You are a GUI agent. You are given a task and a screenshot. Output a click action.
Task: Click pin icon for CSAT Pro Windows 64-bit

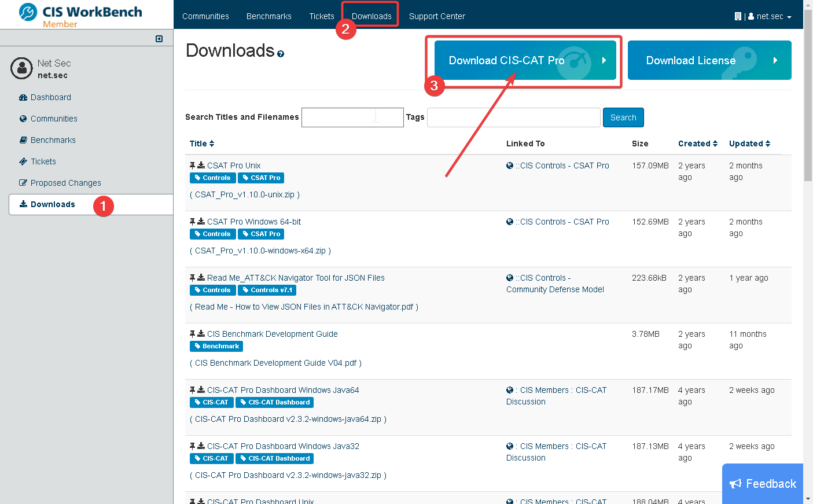click(193, 222)
